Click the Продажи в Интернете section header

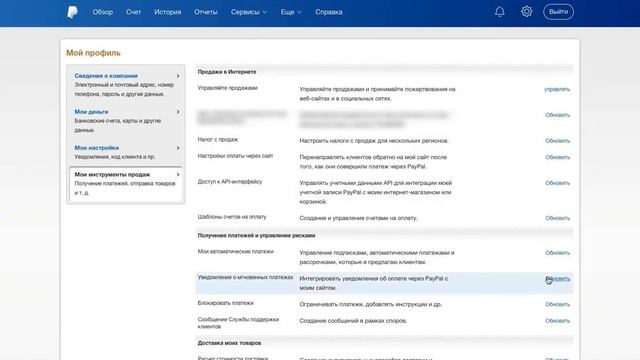coord(227,72)
